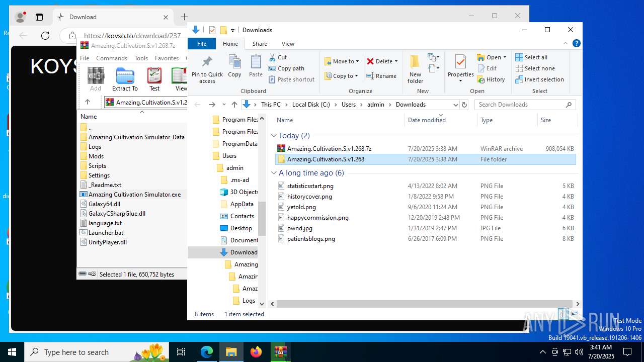This screenshot has height=362, width=644.
Task: Click Search Downloads field
Action: click(525, 105)
